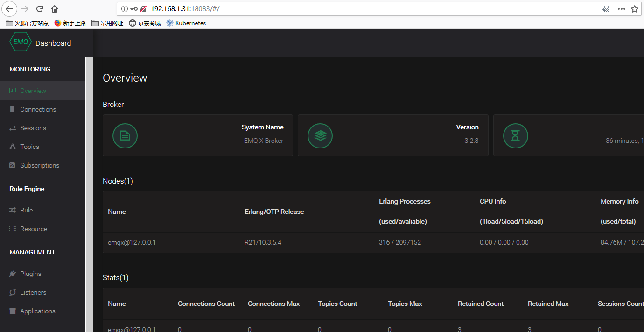Click the Retained Max column header
The height and width of the screenshot is (332, 644).
548,304
